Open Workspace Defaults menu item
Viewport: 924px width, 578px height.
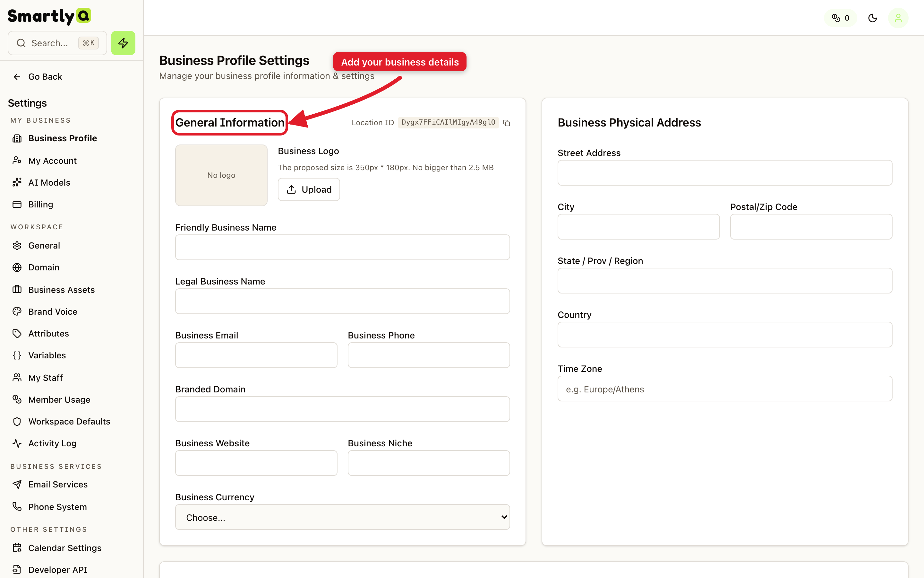(x=69, y=422)
